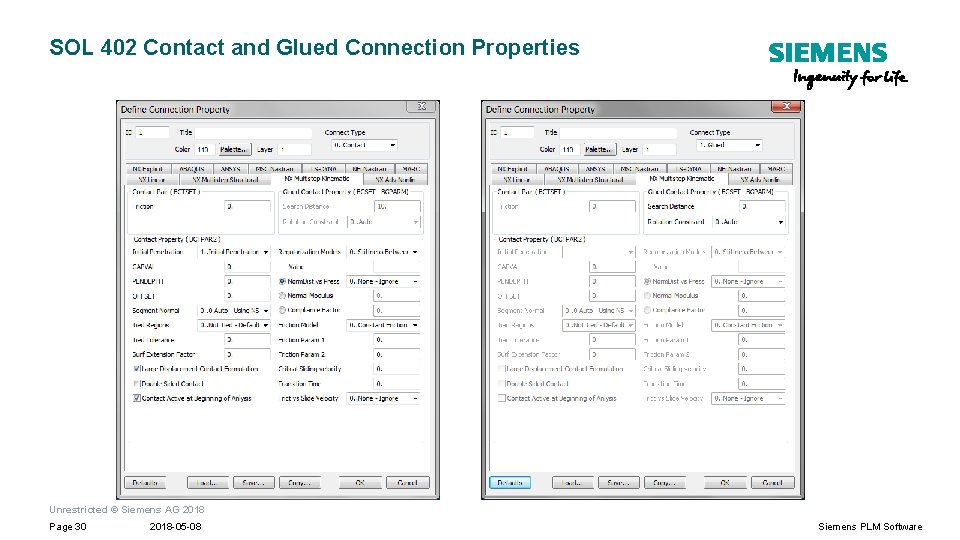The image size is (960, 540).
Task: Switch to MSC Nastran tab in Contact dialog
Action: click(x=274, y=169)
